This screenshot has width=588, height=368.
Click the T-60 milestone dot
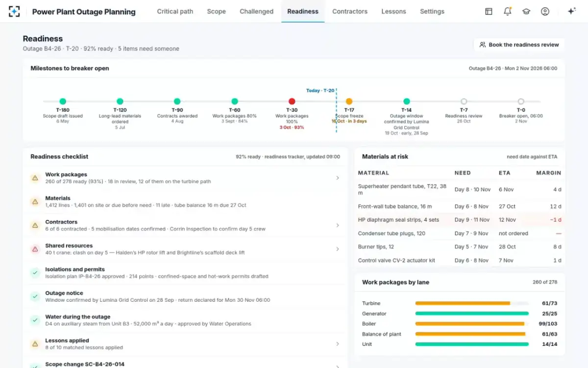coord(235,102)
